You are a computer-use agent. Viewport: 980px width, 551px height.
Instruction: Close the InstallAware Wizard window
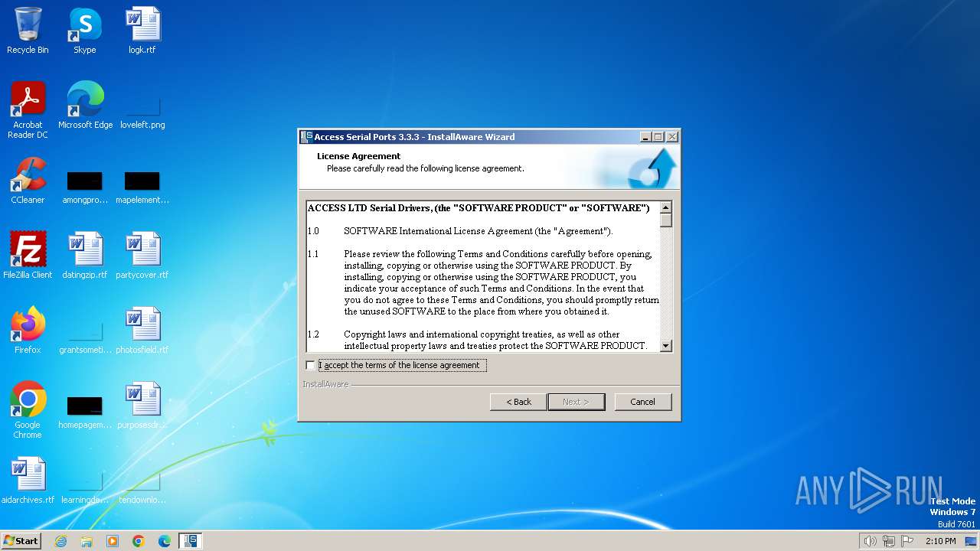[x=671, y=137]
